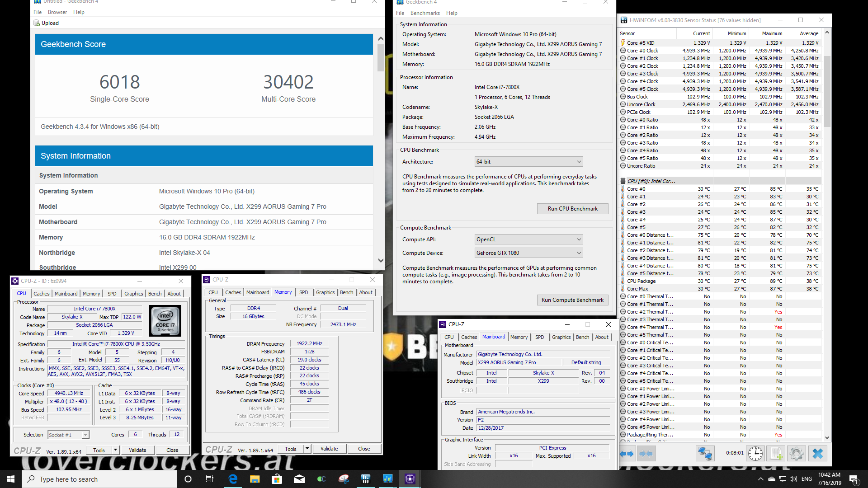
Task: Open the Socket #1 selection dropdown in CPU-Z
Action: click(68, 435)
